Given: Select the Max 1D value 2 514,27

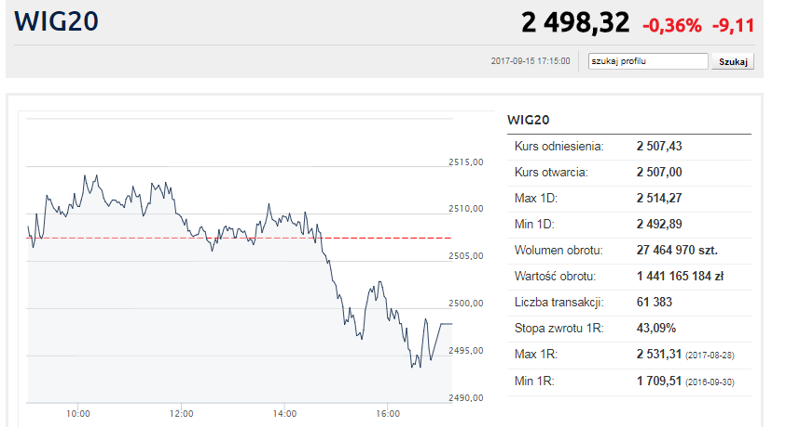Looking at the screenshot, I should 659,198.
